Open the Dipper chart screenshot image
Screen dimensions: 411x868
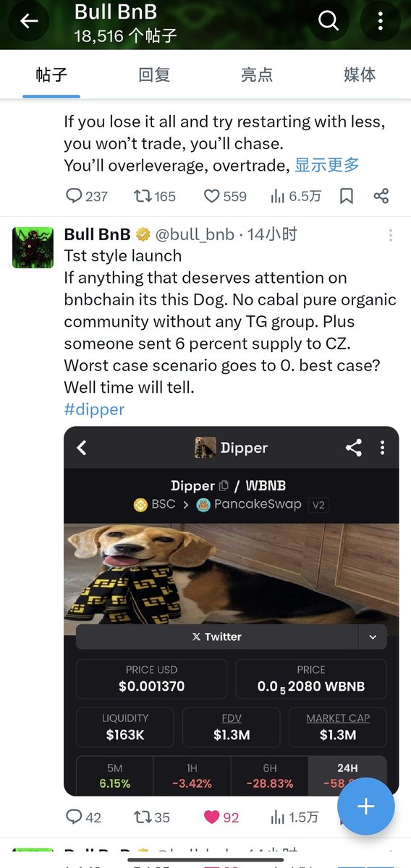(232, 611)
